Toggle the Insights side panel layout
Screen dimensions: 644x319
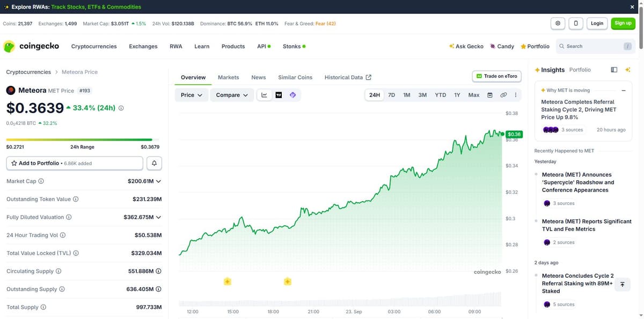tap(614, 70)
